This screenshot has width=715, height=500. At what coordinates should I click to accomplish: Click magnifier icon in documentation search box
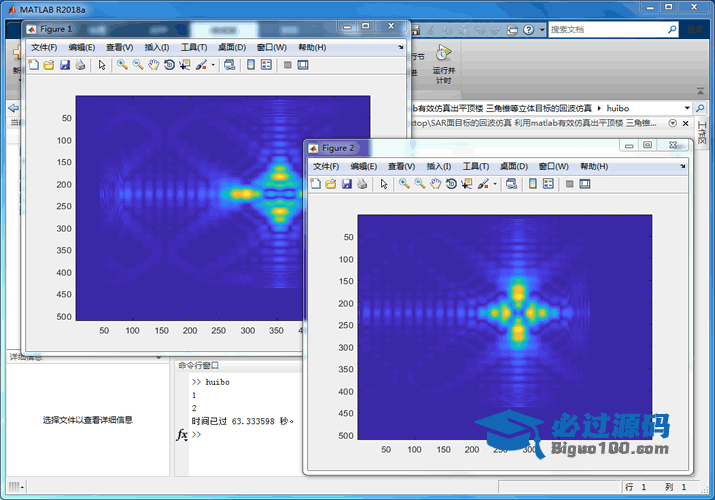672,30
